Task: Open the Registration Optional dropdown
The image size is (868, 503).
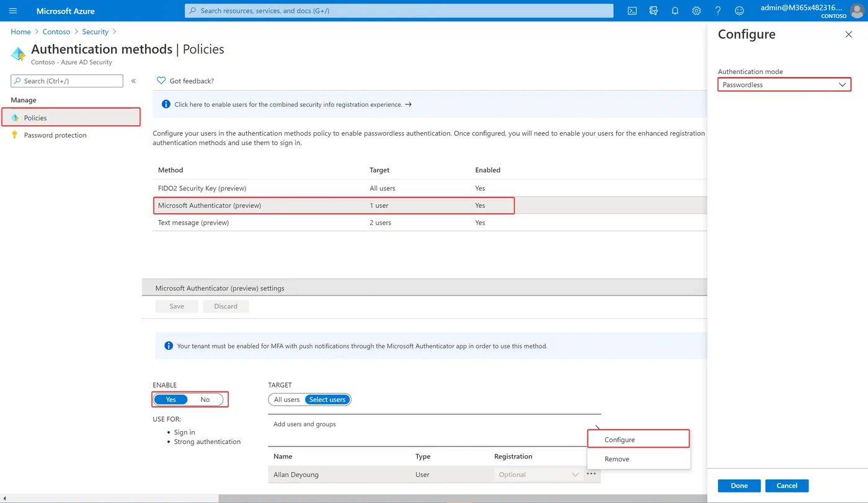Action: pyautogui.click(x=538, y=474)
